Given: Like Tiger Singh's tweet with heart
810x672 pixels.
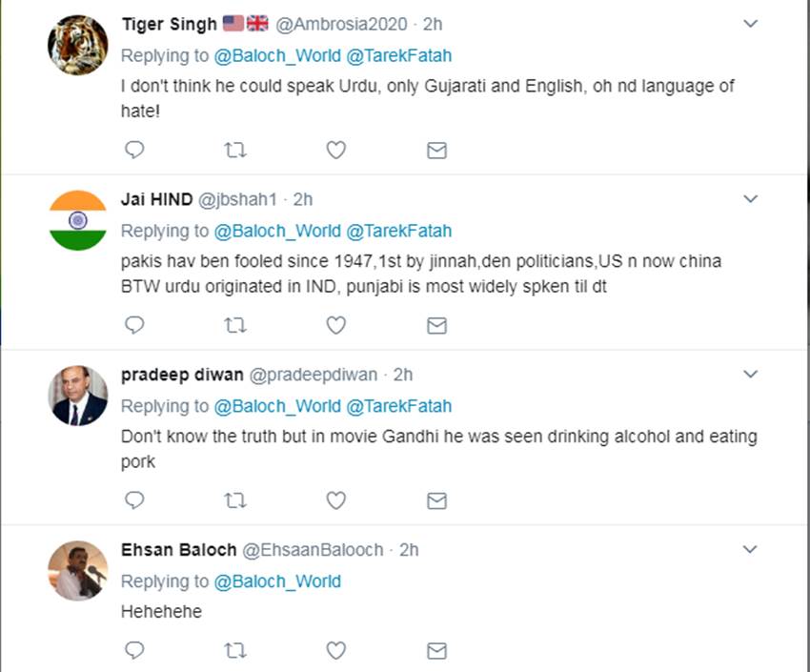Looking at the screenshot, I should point(335,150).
